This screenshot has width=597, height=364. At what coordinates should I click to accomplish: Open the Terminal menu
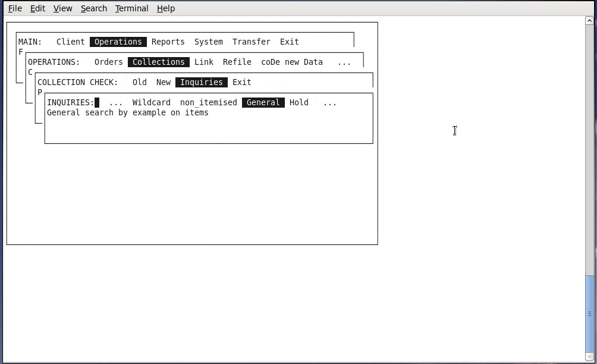pos(131,8)
